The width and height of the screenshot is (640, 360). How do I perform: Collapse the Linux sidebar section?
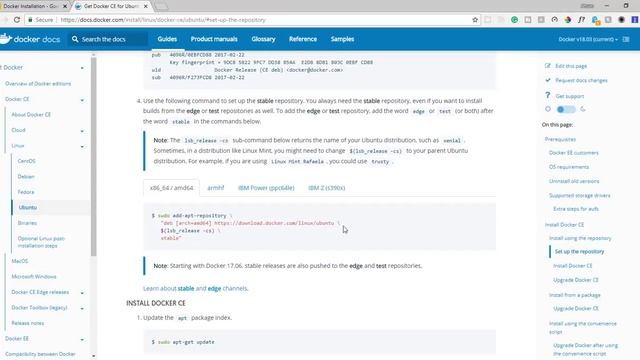82,147
